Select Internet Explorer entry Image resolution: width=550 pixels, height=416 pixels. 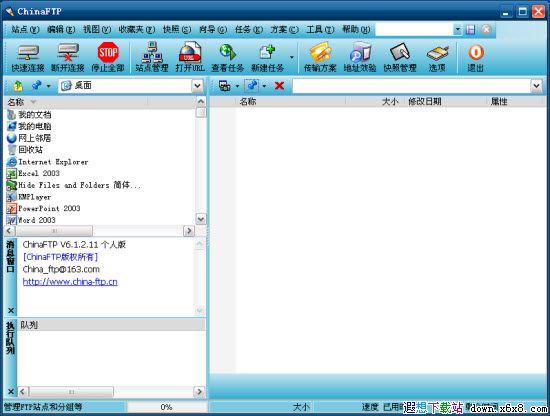pyautogui.click(x=47, y=162)
